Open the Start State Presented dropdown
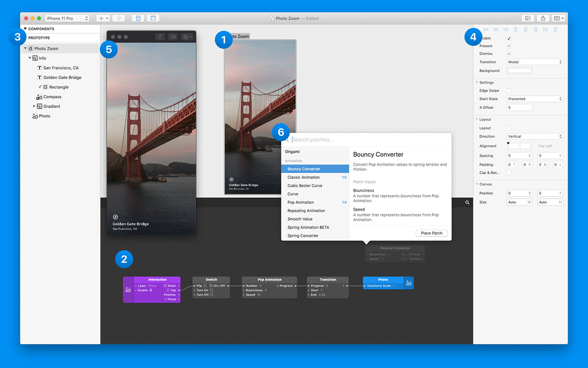This screenshot has height=368, width=588. [534, 98]
